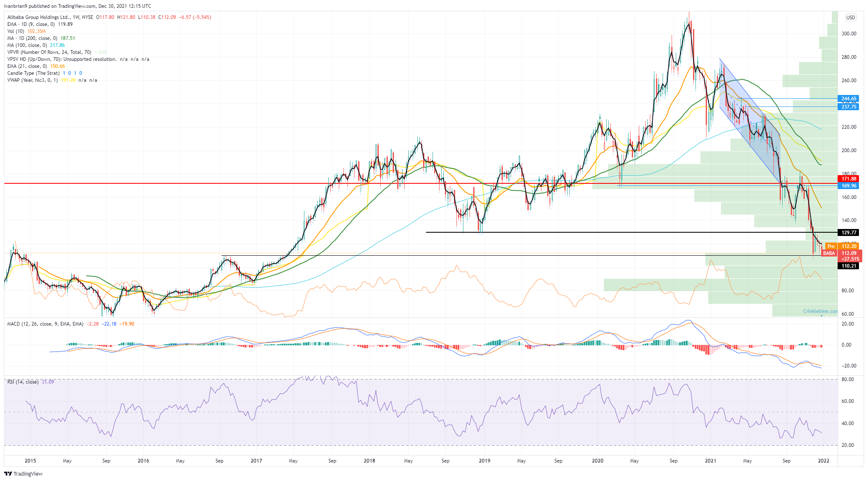Click the black 110.21 level label

[x=848, y=266]
